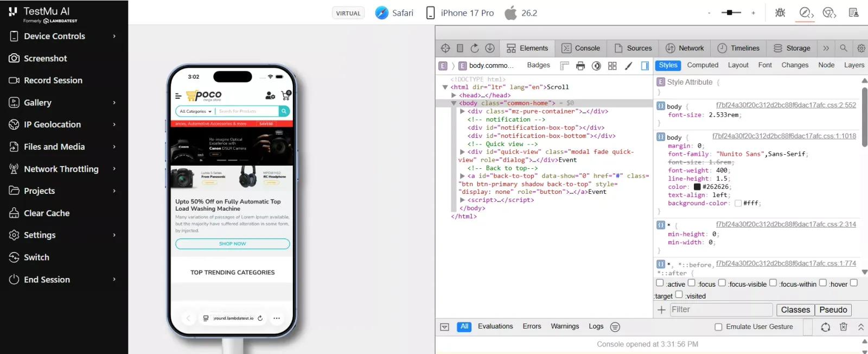Click the account user icon in phone

[270, 96]
